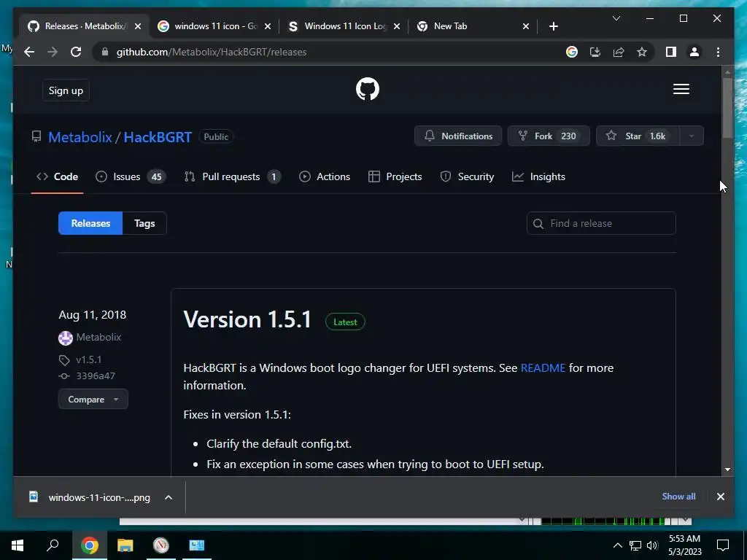Open the Code tab
The width and height of the screenshot is (747, 560).
[57, 176]
